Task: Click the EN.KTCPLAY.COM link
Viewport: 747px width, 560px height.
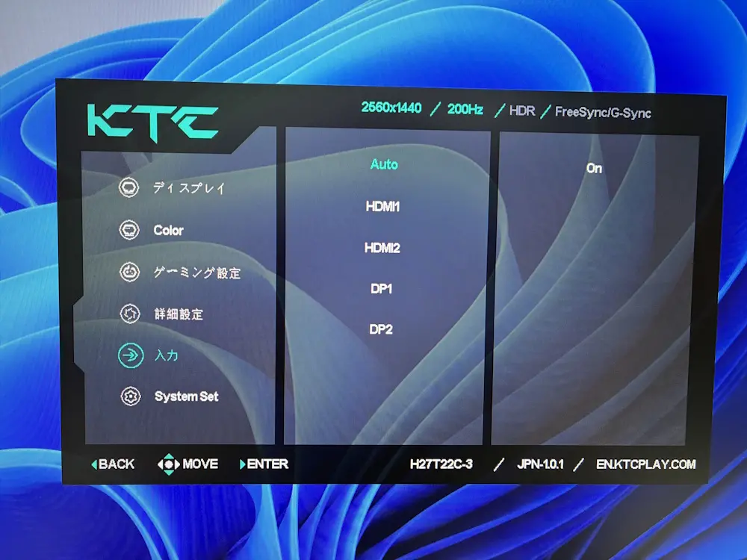Action: (645, 464)
